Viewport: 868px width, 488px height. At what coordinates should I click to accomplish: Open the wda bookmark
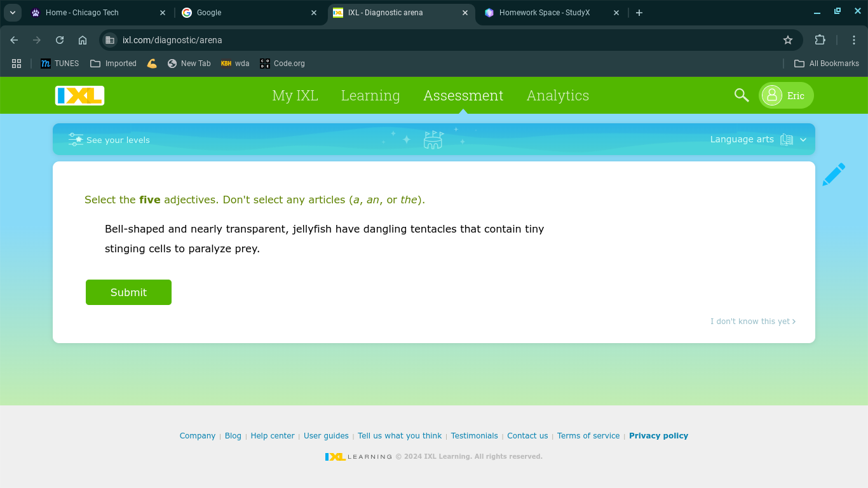tap(235, 64)
